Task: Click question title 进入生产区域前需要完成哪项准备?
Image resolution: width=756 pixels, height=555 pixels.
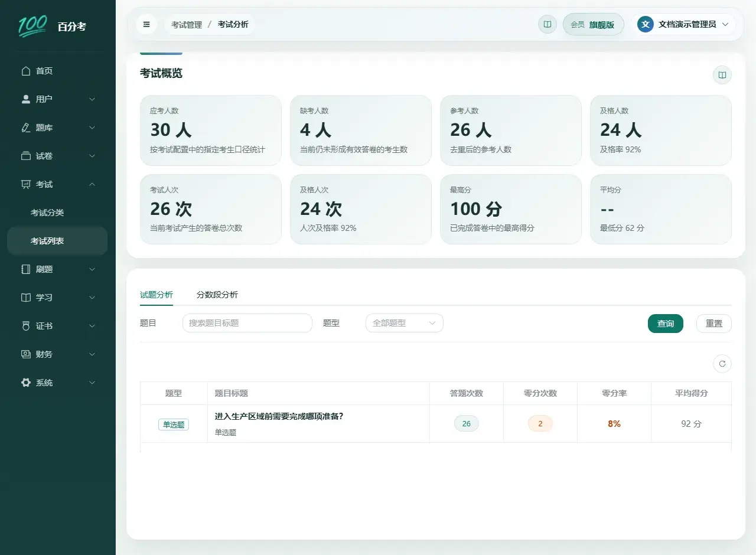Action: (279, 416)
